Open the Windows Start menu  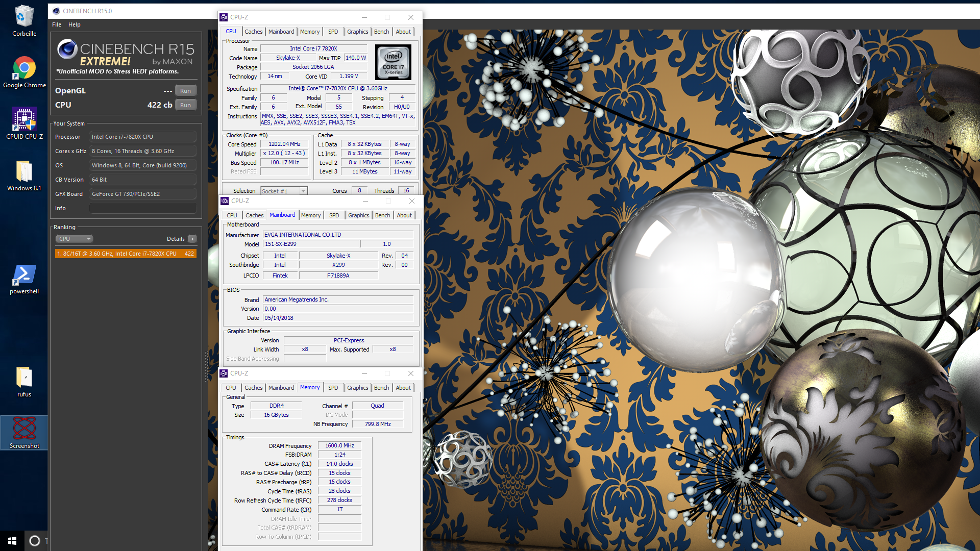tap(12, 541)
